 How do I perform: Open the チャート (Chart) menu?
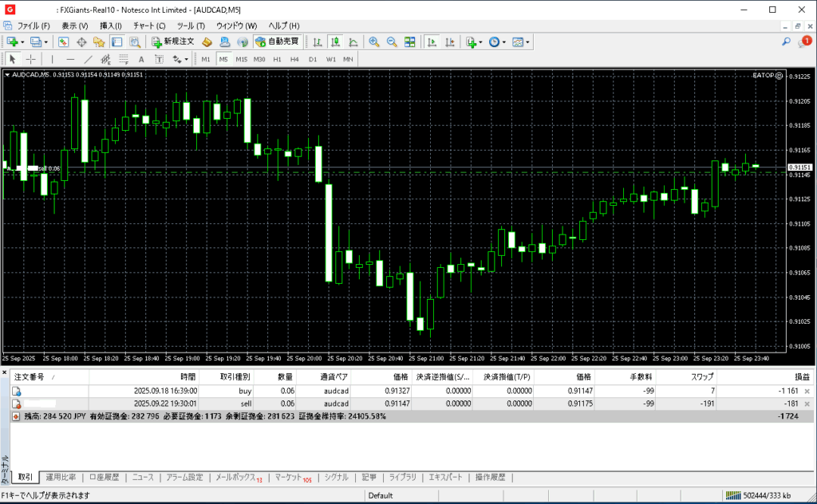tap(149, 26)
